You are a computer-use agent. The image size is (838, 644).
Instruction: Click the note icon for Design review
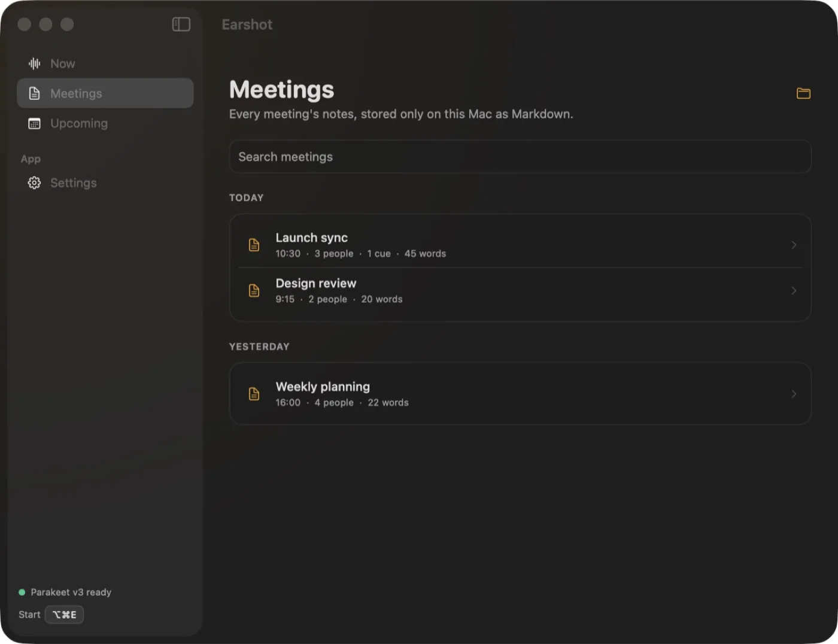[x=254, y=290]
